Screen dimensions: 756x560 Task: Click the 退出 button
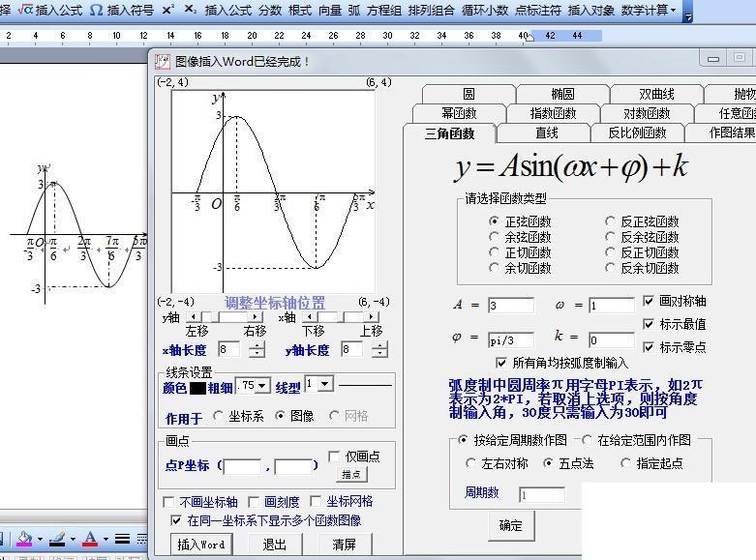tap(275, 545)
